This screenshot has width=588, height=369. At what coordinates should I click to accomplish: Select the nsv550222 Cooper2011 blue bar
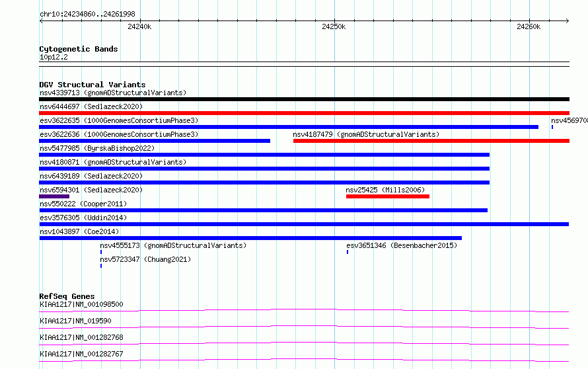(x=263, y=210)
